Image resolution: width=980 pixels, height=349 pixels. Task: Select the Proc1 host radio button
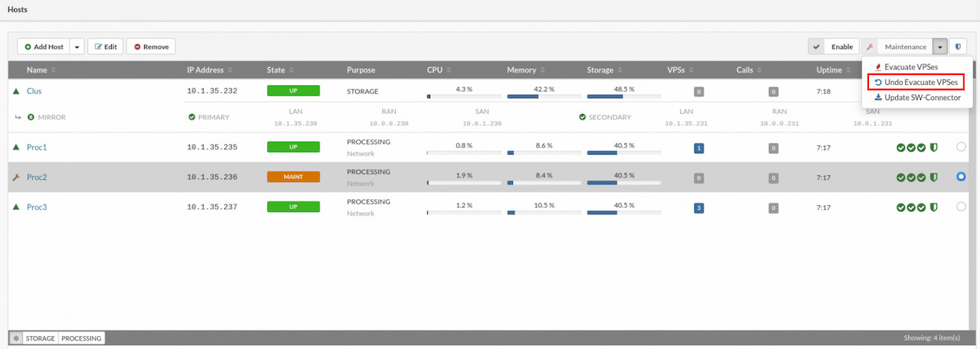pyautogui.click(x=961, y=147)
